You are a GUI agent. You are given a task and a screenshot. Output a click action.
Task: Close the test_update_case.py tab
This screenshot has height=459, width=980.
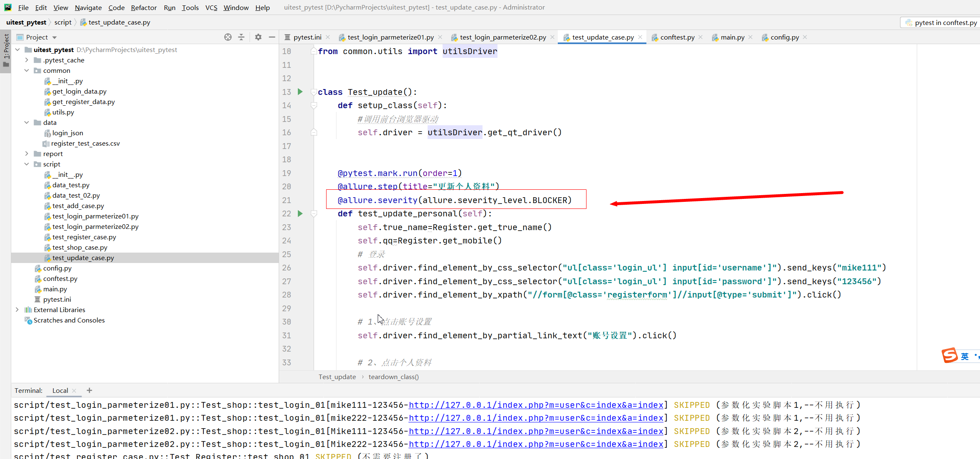640,37
